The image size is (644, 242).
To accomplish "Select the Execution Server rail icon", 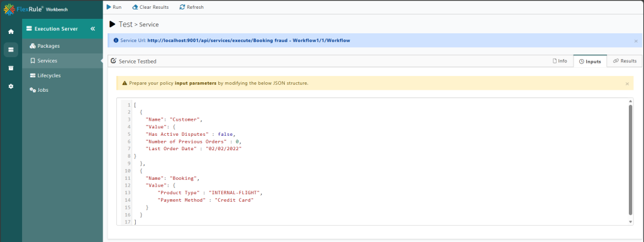I will click(x=11, y=50).
